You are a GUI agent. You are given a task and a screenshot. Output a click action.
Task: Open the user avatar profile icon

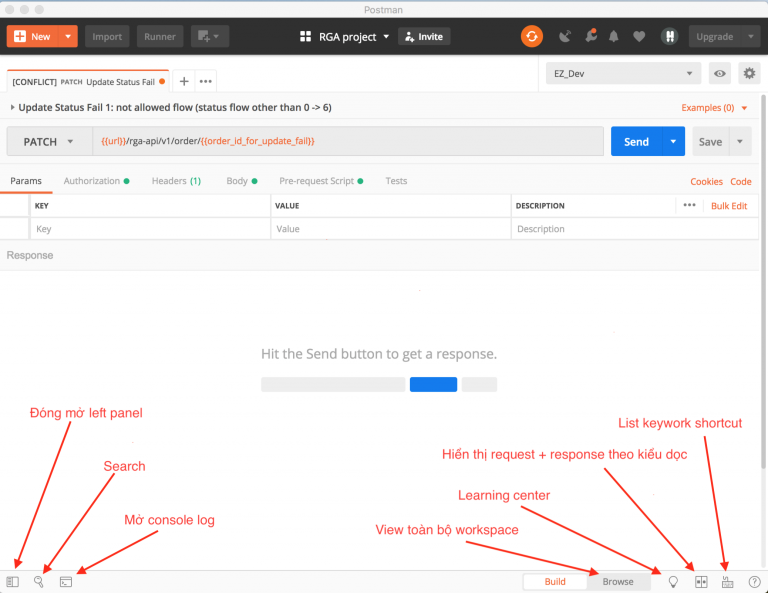pos(670,36)
